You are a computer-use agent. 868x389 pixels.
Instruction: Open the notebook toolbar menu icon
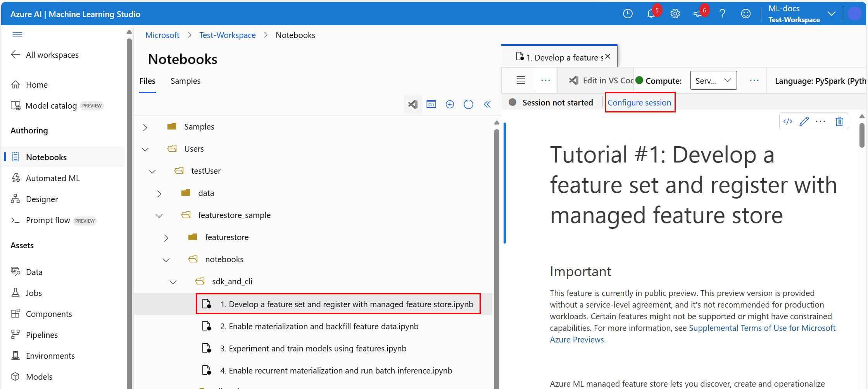521,80
